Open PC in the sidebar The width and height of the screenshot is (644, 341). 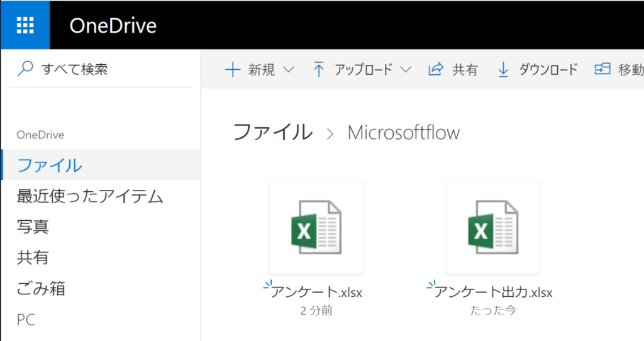[x=25, y=320]
